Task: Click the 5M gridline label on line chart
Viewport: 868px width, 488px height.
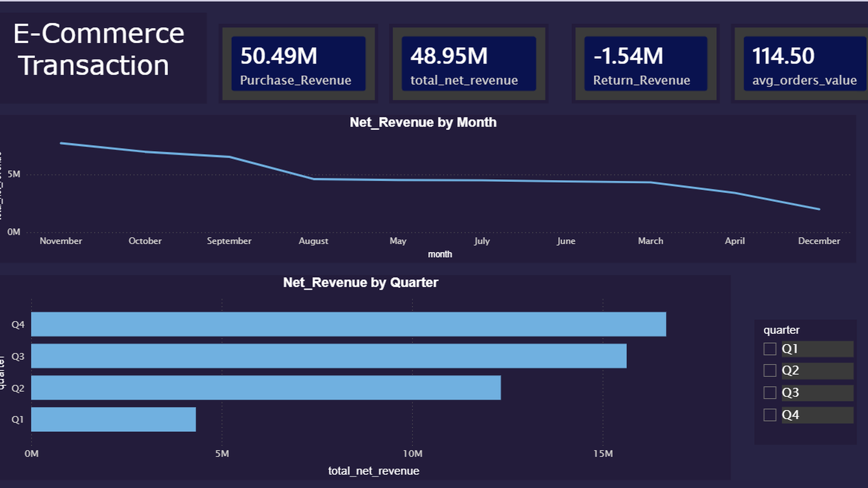Action: [14, 174]
